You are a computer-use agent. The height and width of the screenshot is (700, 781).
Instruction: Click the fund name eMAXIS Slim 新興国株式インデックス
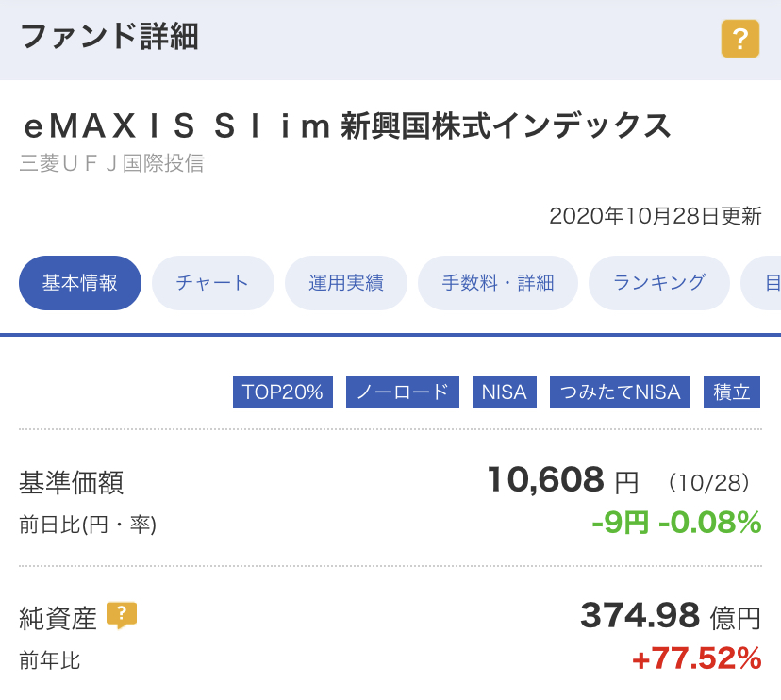(347, 125)
